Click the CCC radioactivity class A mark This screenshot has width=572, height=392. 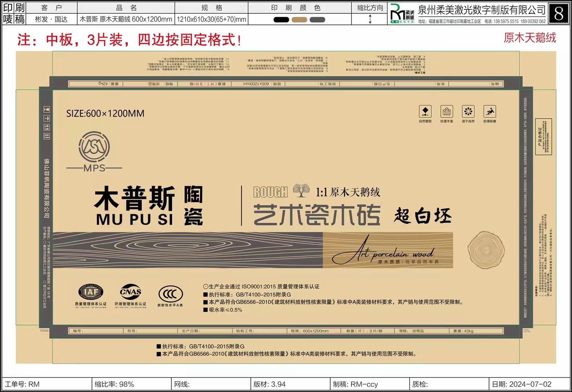click(170, 294)
